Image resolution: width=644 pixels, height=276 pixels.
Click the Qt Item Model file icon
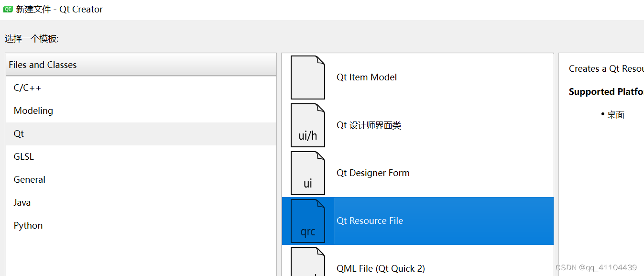pyautogui.click(x=308, y=77)
